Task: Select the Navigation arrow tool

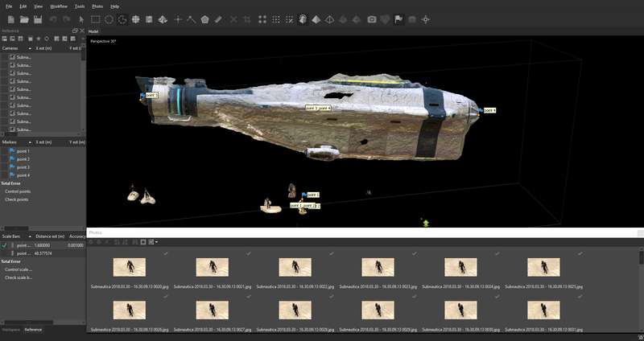Action: 81,19
